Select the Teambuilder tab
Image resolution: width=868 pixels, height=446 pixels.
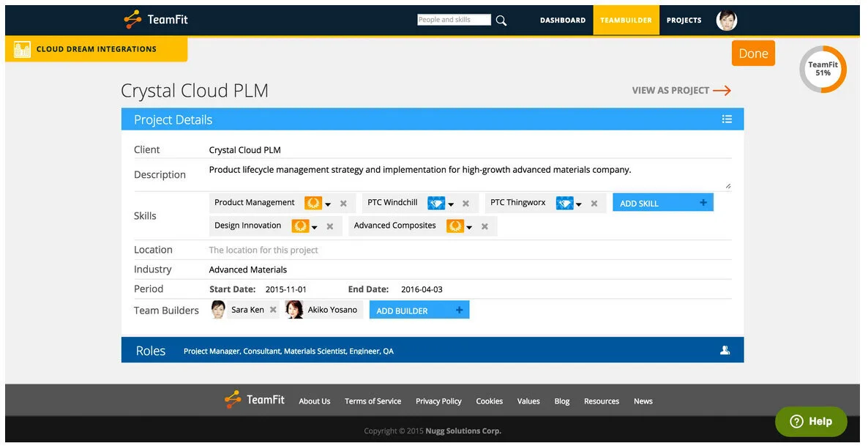coord(626,21)
